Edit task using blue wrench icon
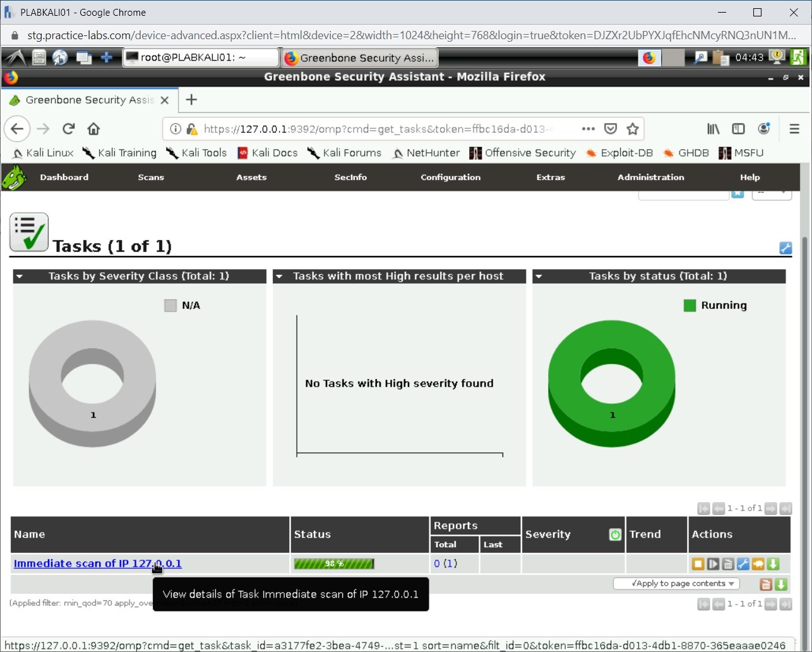The width and height of the screenshot is (812, 652). pos(743,564)
